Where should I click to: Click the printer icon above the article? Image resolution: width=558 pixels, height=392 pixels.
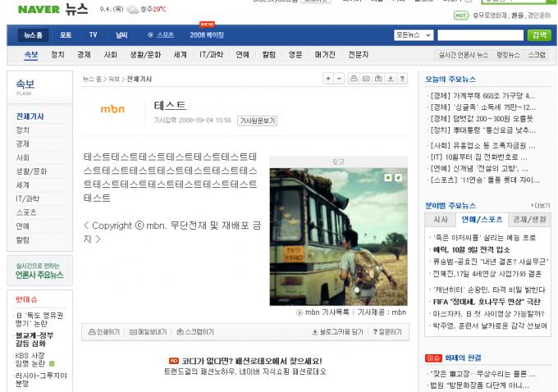pyautogui.click(x=354, y=79)
